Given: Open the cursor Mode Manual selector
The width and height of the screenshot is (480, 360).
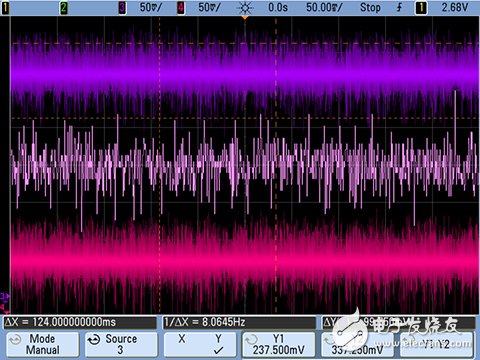Looking at the screenshot, I should (x=43, y=344).
